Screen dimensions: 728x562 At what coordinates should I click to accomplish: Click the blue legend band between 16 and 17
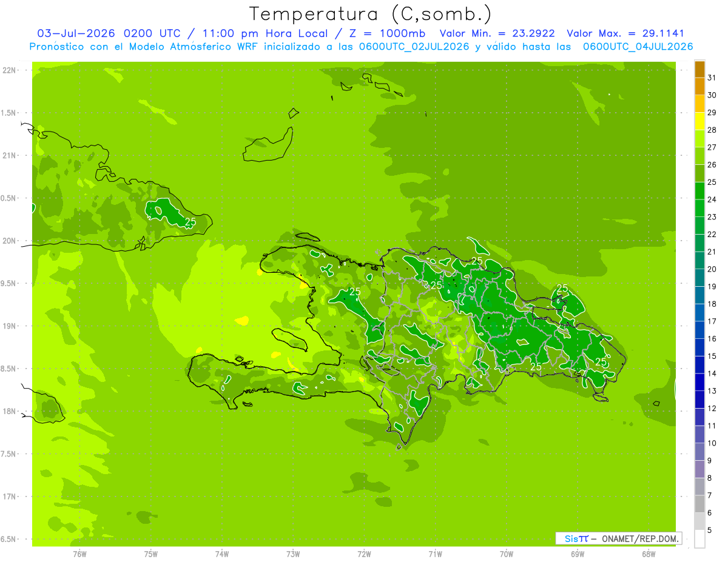coord(699,330)
